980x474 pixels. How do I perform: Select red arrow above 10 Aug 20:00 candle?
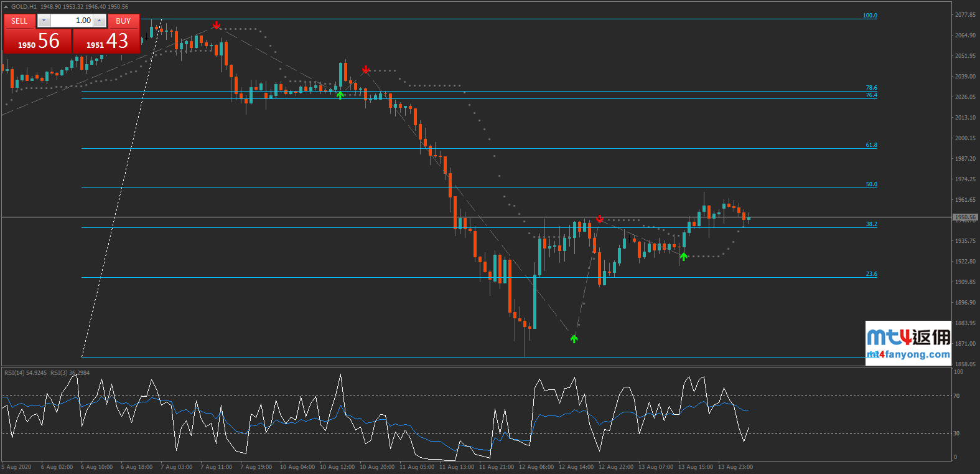366,70
